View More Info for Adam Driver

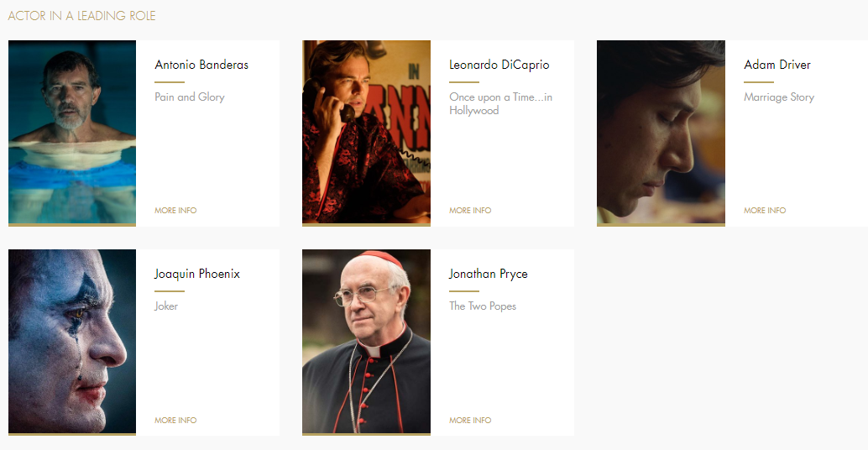coord(765,211)
